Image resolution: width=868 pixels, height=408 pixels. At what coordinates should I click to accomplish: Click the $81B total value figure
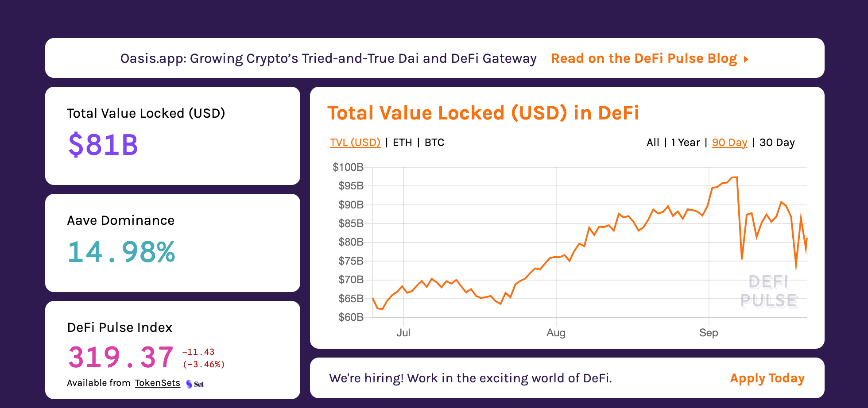pyautogui.click(x=103, y=145)
